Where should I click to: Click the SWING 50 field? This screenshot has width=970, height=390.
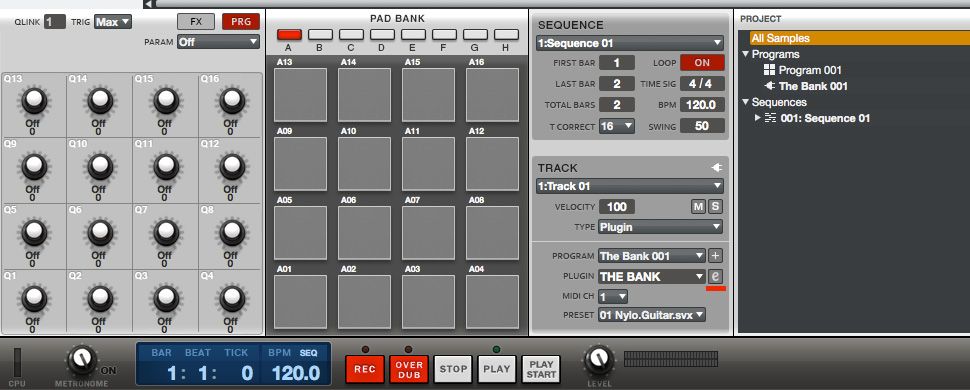(702, 126)
